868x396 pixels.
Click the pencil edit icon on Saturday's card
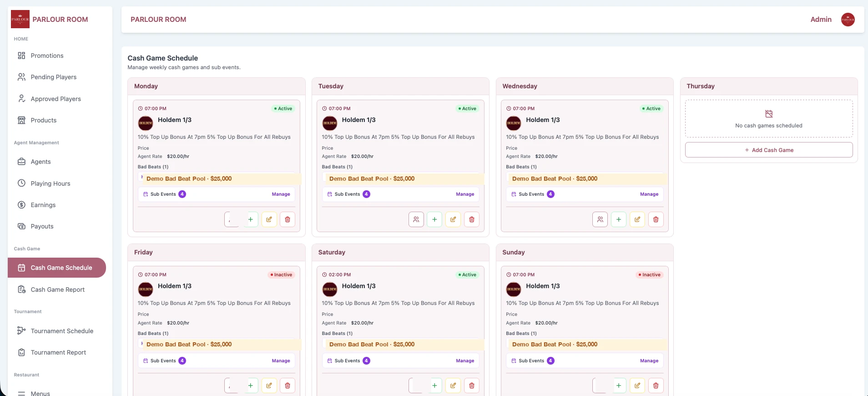tap(453, 386)
